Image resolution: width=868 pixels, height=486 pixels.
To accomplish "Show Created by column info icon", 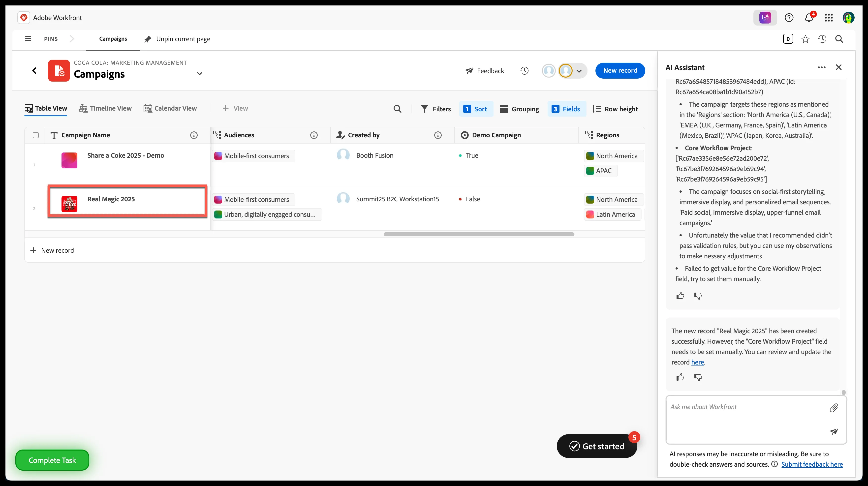I will pos(438,135).
